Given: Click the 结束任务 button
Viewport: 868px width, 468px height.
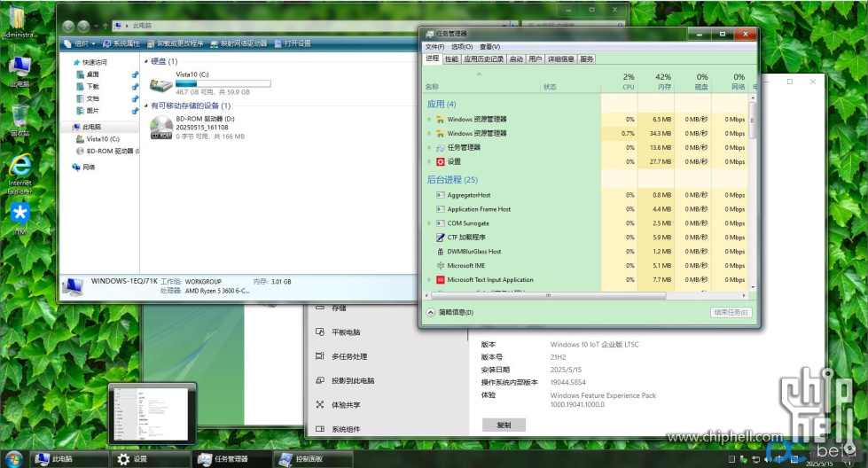Looking at the screenshot, I should pyautogui.click(x=731, y=313).
